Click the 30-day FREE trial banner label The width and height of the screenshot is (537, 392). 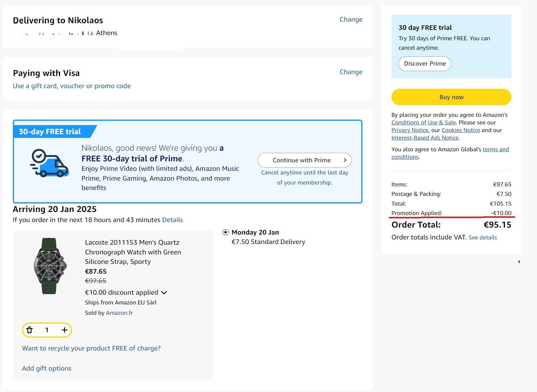[x=50, y=132]
